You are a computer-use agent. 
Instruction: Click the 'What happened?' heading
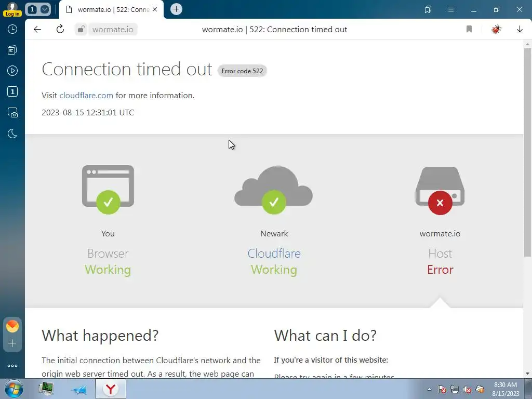tap(100, 335)
